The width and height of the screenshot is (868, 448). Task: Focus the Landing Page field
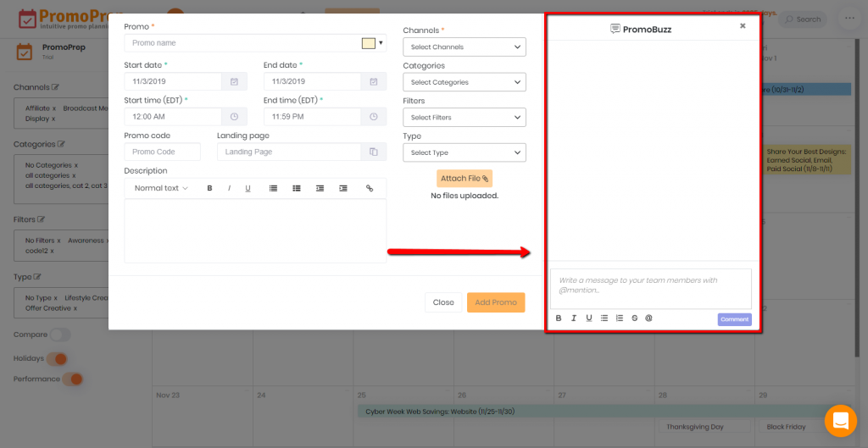click(289, 152)
